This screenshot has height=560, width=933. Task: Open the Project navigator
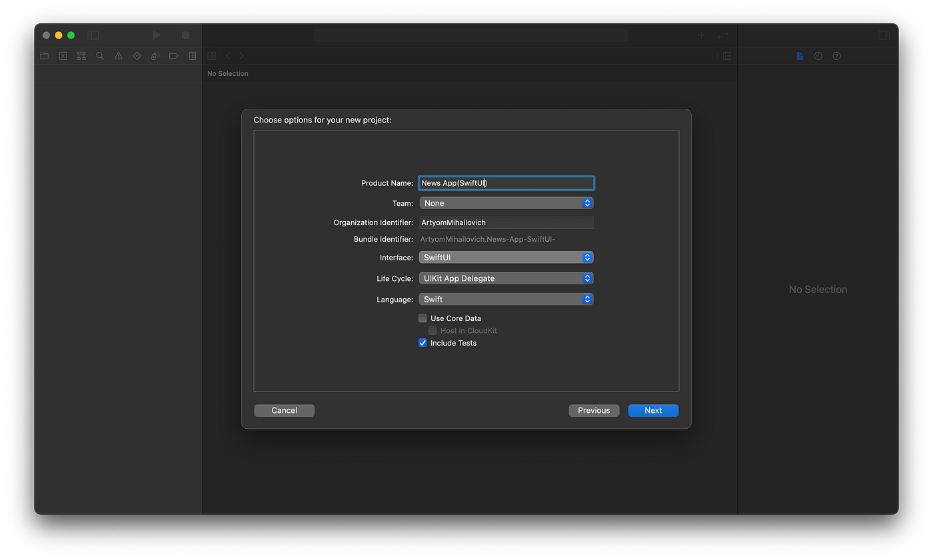pos(44,56)
